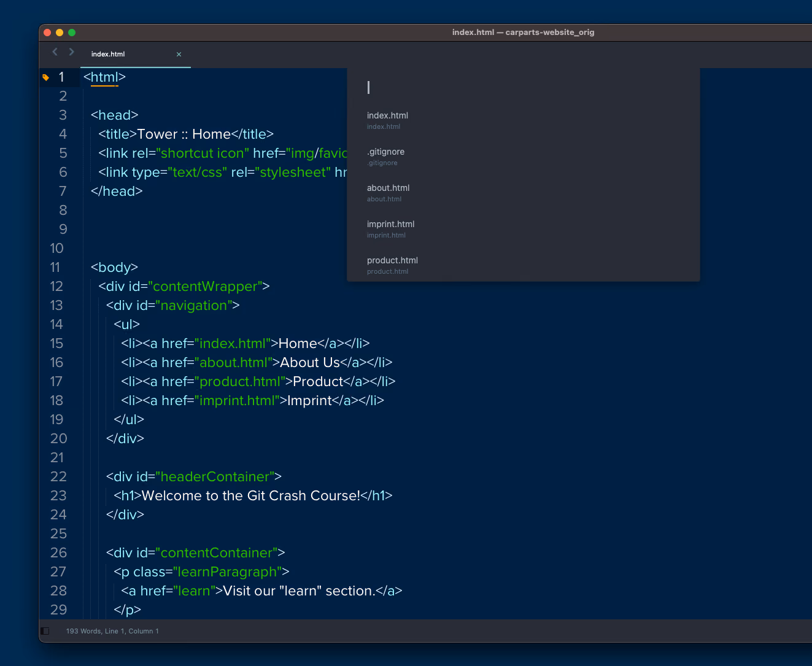Click the "product.html" href string
812x666 pixels.
click(240, 382)
